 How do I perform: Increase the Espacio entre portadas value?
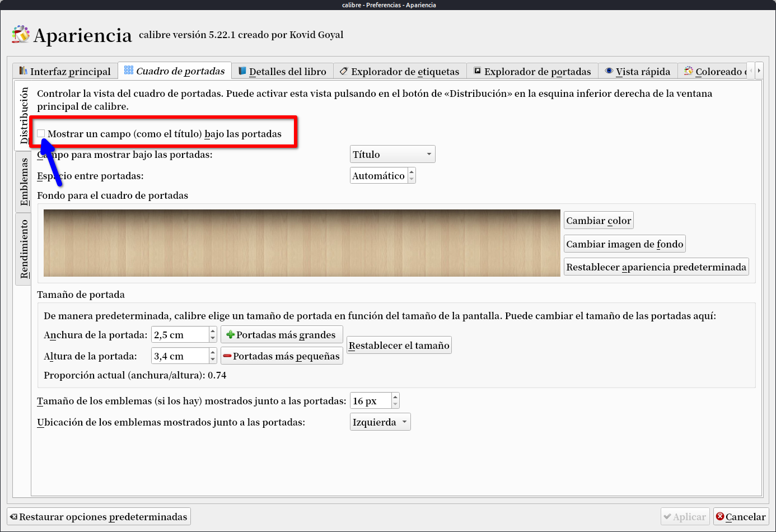[x=412, y=171]
